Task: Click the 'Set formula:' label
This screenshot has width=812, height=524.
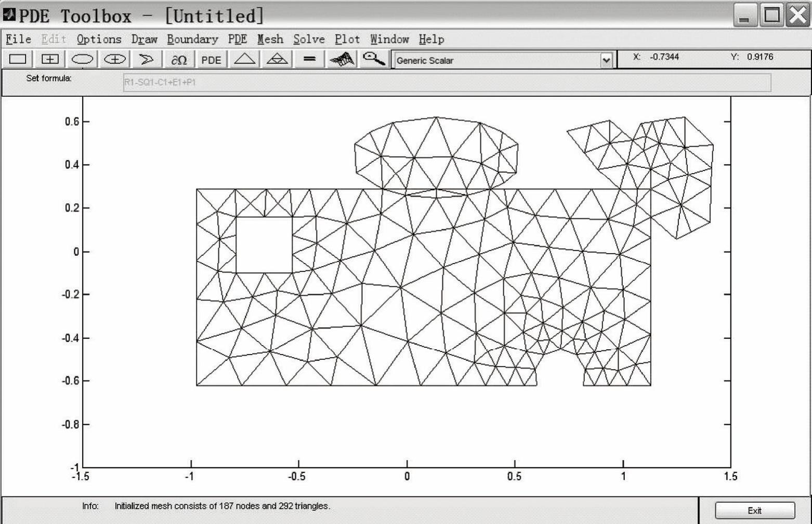Action: click(49, 78)
